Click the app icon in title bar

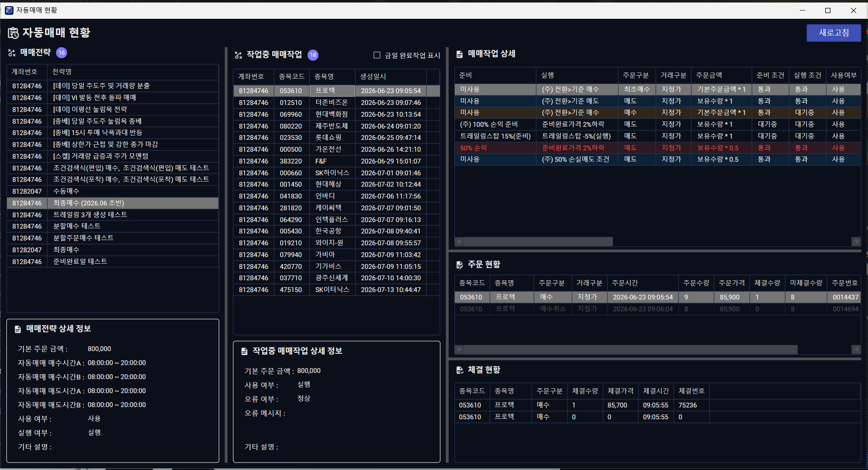pos(9,10)
